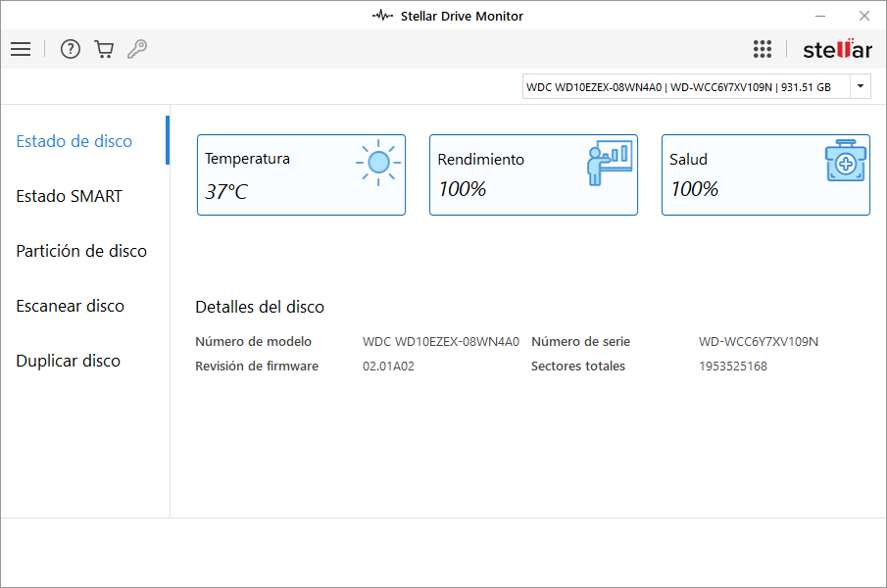Select Duplicar disco option

(69, 361)
